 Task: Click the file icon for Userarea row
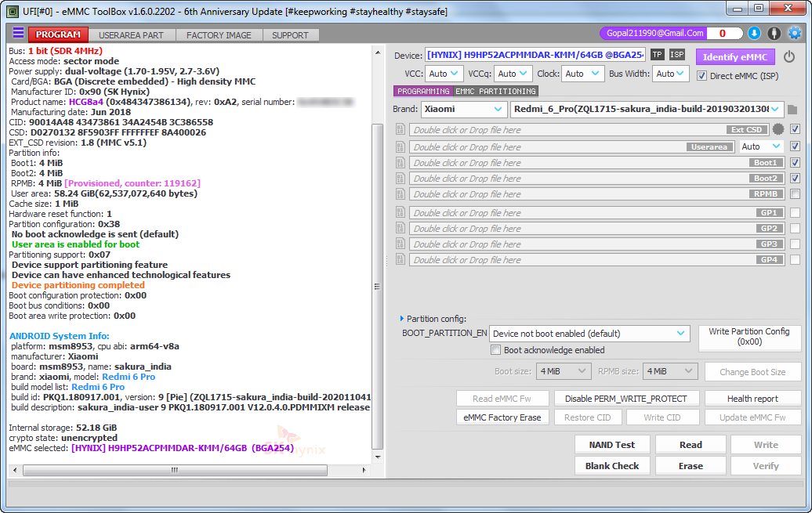[401, 147]
